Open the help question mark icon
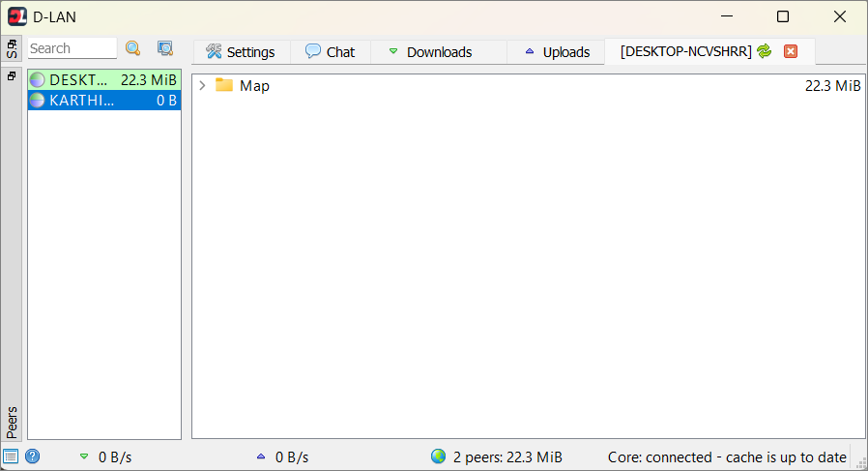Screen dimensions: 868x471 click(x=33, y=456)
